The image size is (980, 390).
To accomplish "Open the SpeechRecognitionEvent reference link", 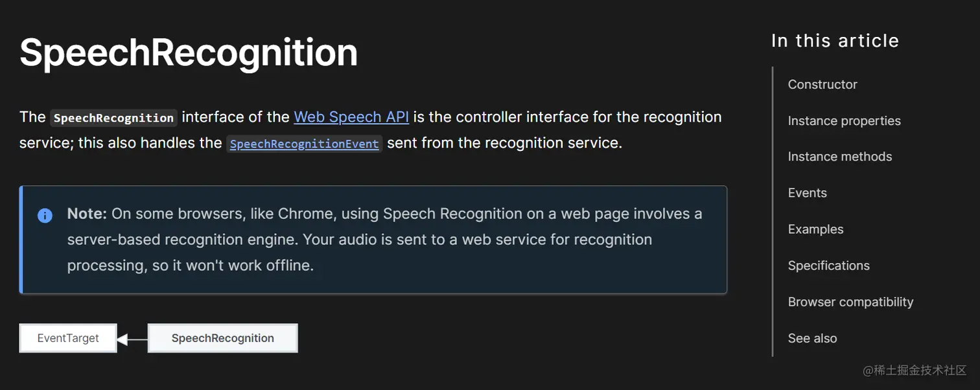I will click(x=304, y=143).
